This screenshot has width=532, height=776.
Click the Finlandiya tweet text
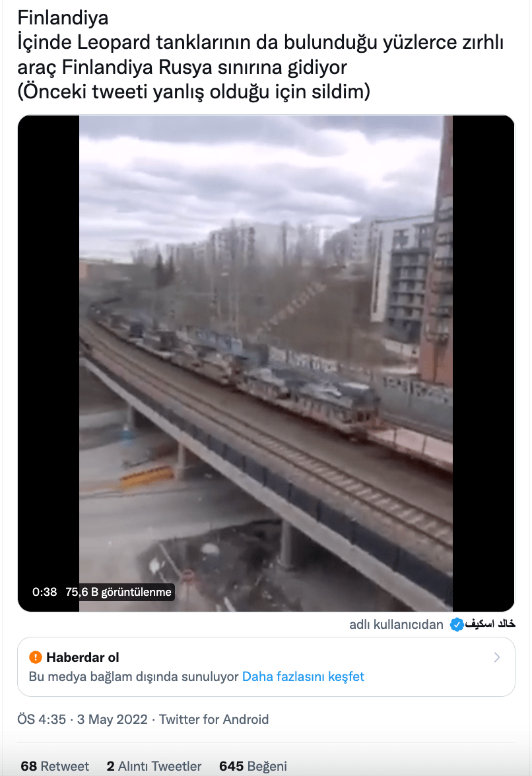[63, 18]
